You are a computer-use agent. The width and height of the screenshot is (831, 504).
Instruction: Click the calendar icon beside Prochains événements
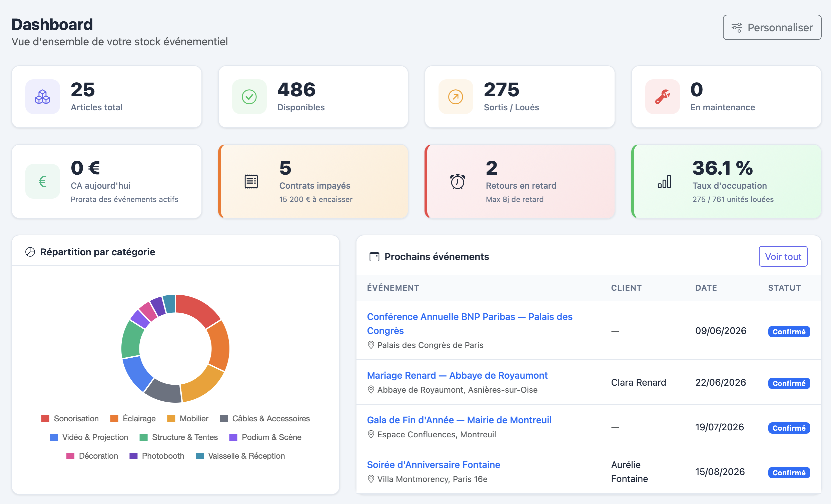click(374, 257)
